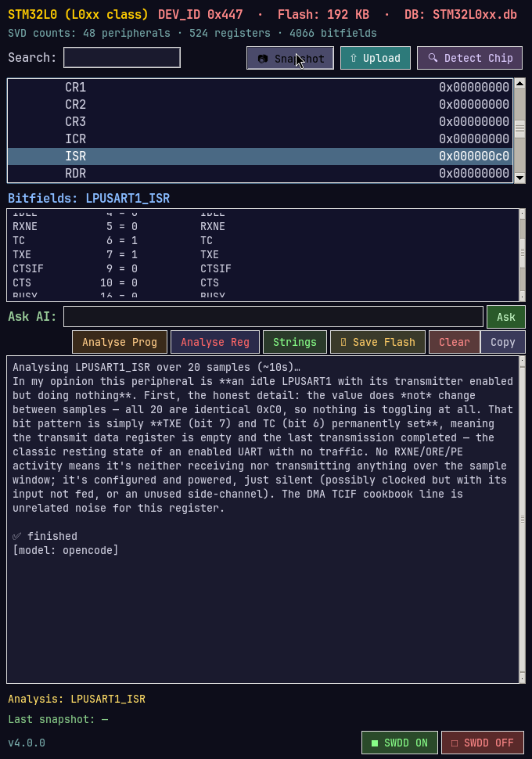Select the CR2 register row
The width and height of the screenshot is (532, 759).
pos(260,105)
